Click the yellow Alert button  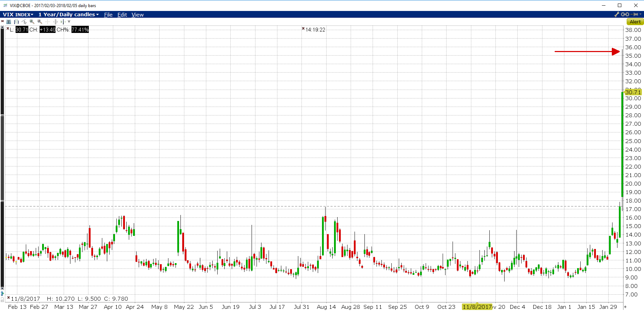635,22
